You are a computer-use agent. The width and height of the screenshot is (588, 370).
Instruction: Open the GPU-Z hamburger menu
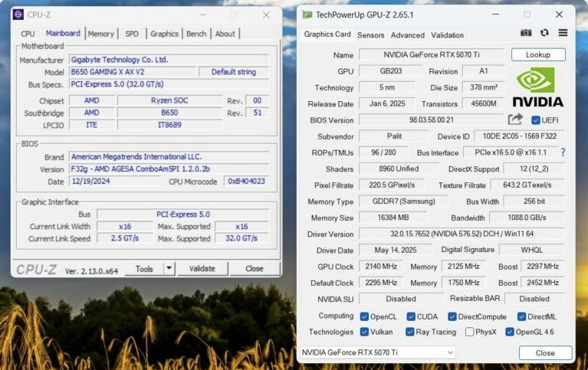pos(563,33)
